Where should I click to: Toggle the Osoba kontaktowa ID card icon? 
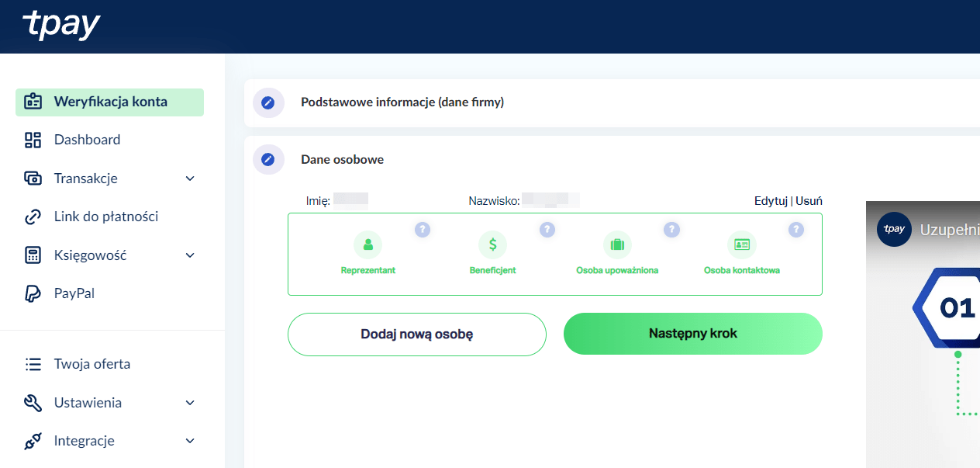point(742,244)
